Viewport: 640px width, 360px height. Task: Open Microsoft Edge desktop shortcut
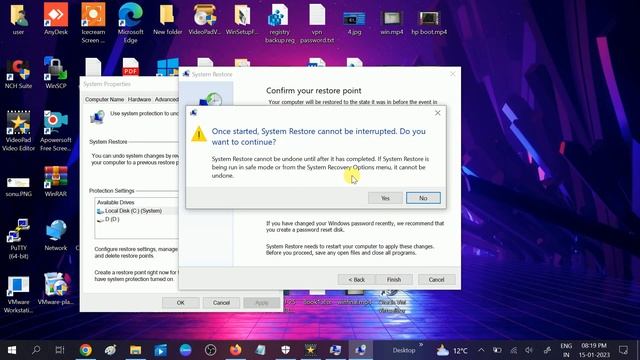[x=130, y=23]
